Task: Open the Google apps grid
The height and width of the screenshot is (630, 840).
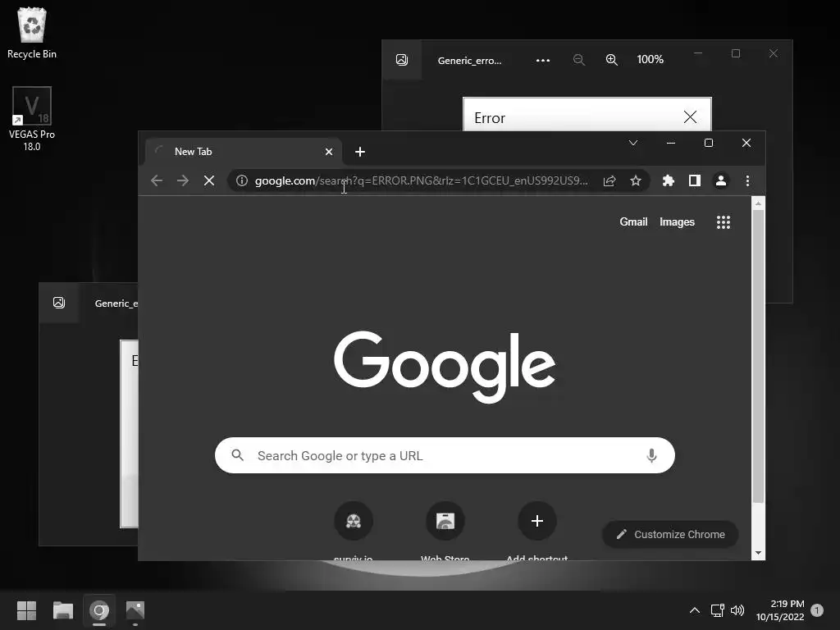Action: 724,221
